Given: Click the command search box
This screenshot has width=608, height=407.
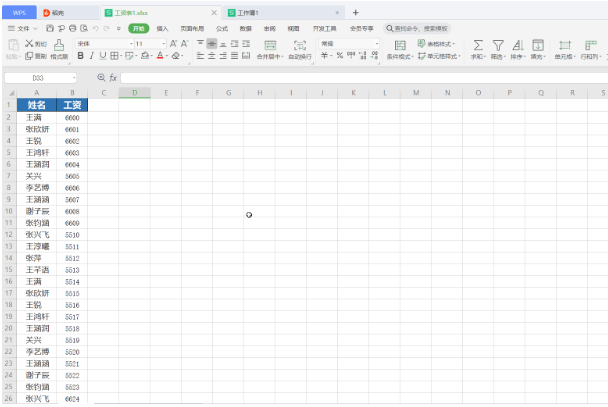Looking at the screenshot, I should pyautogui.click(x=417, y=28).
